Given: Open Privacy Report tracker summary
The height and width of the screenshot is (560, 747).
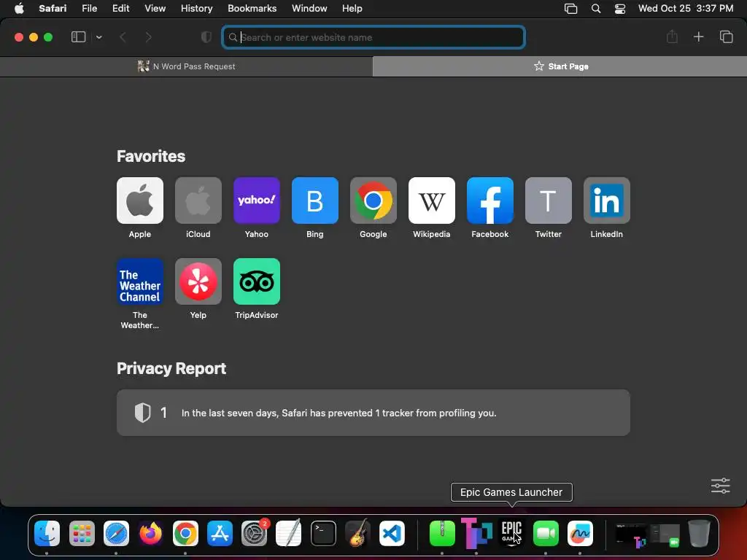Looking at the screenshot, I should [x=373, y=413].
